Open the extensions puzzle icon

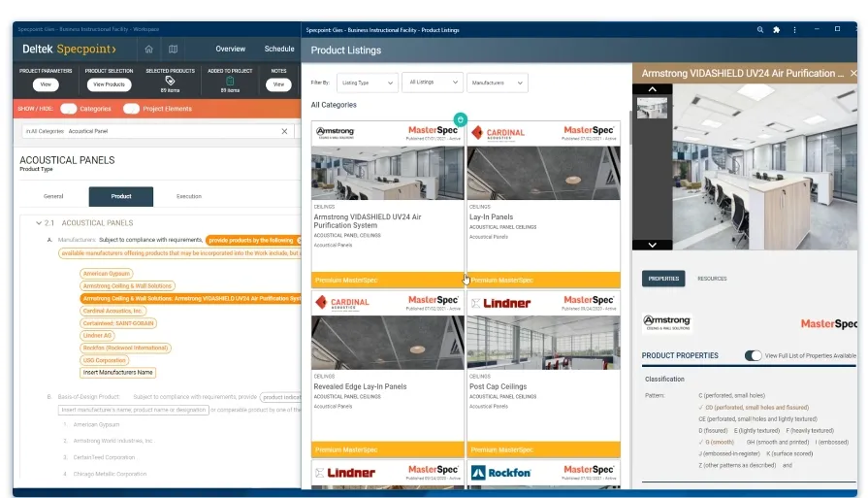(777, 30)
